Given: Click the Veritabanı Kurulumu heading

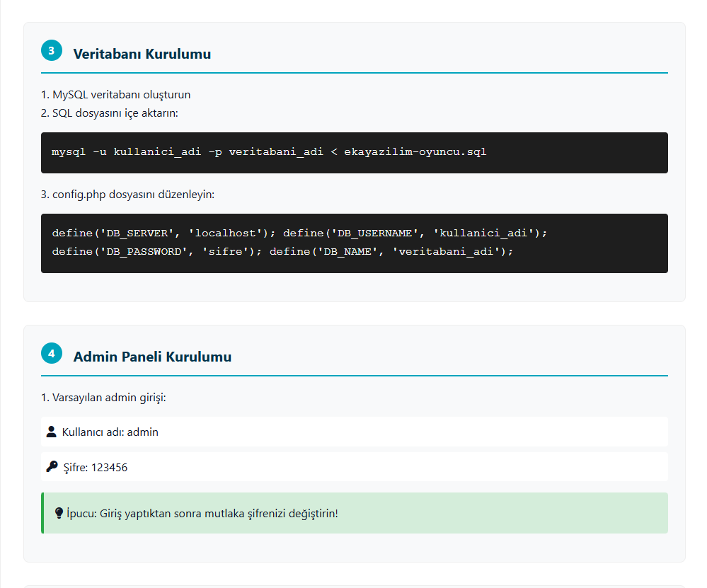Looking at the screenshot, I should (142, 54).
